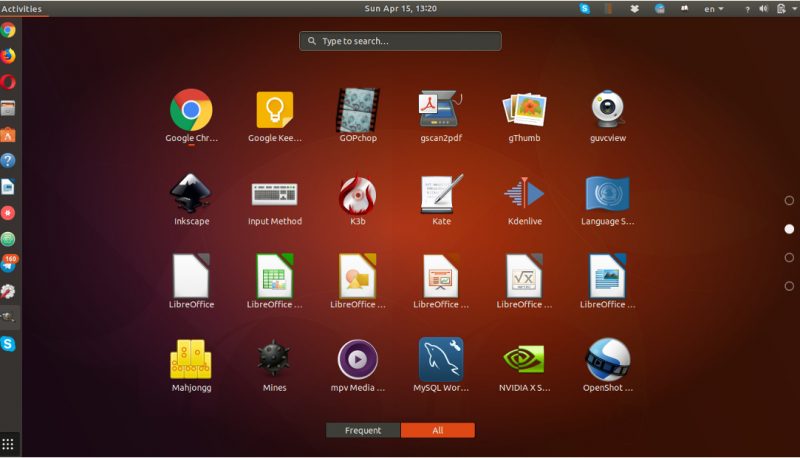
Task: Open Inkscape vector editor
Action: (191, 193)
